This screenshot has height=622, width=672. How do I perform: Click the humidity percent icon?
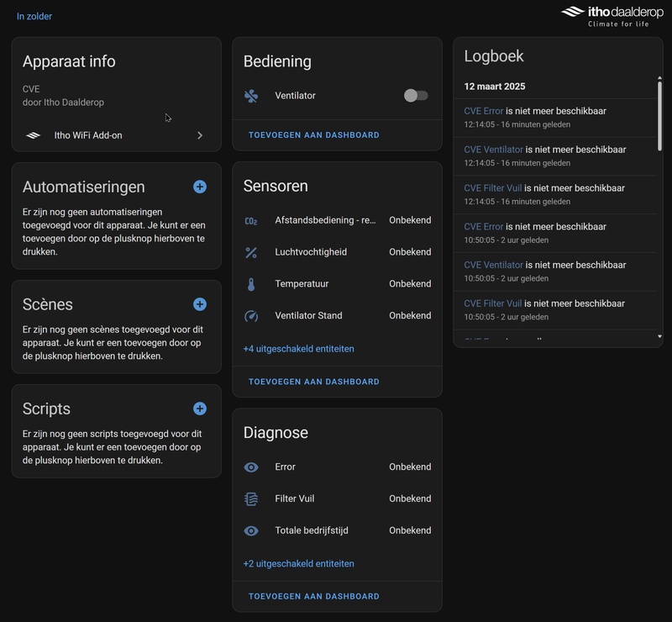click(x=251, y=252)
